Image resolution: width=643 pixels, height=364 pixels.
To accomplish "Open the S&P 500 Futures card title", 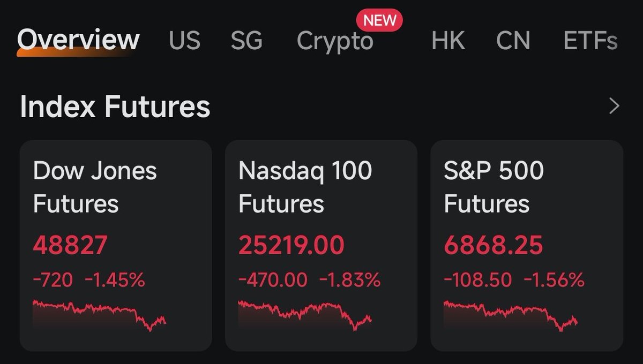I will click(494, 187).
